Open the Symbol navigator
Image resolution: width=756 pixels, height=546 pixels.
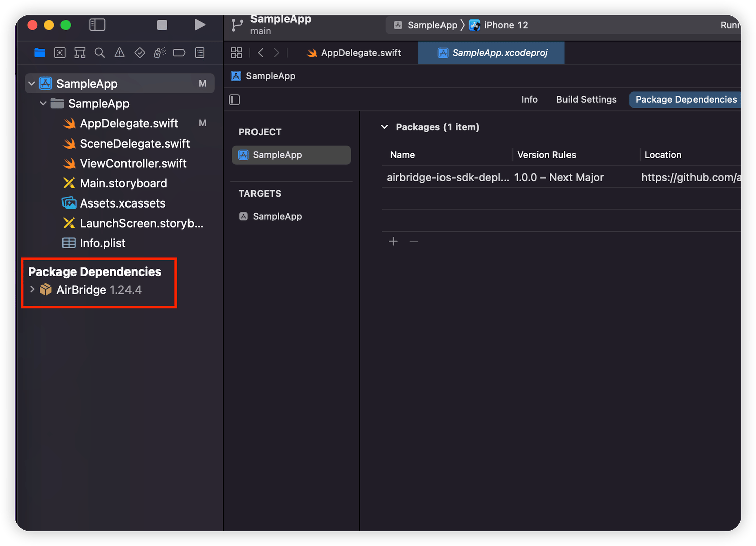pyautogui.click(x=80, y=53)
